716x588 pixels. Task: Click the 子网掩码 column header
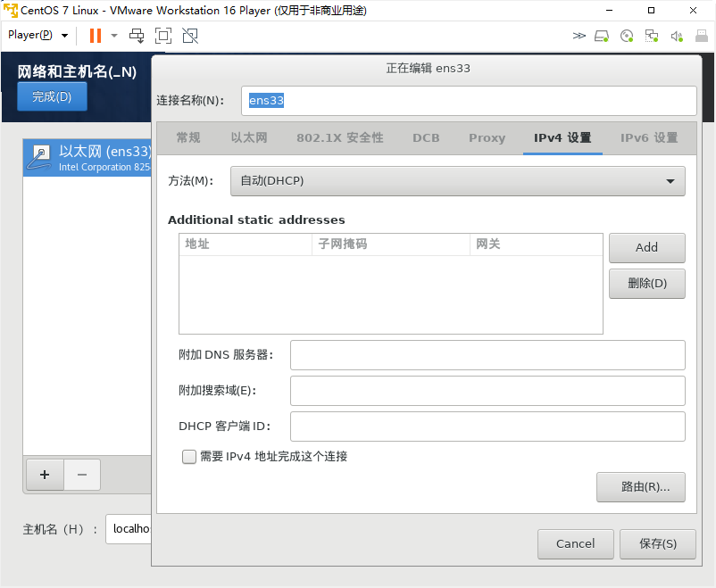point(391,244)
